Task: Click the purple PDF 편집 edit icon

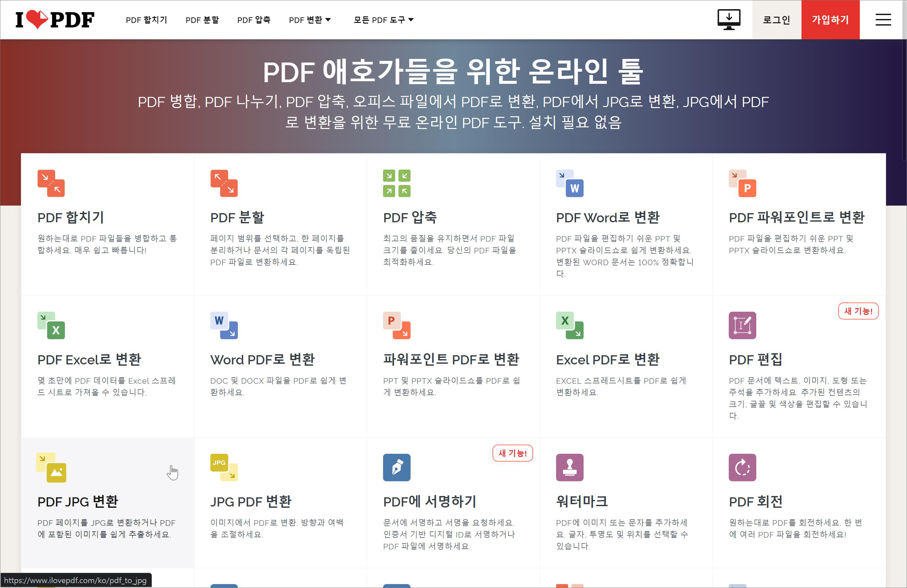Action: (x=742, y=325)
